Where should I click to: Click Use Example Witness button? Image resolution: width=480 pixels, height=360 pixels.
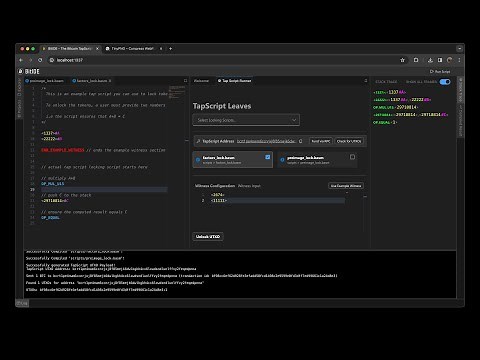[346, 186]
